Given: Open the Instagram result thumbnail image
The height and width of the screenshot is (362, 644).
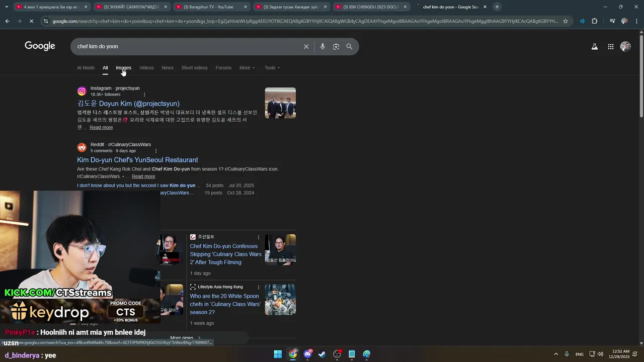Looking at the screenshot, I should pyautogui.click(x=280, y=103).
